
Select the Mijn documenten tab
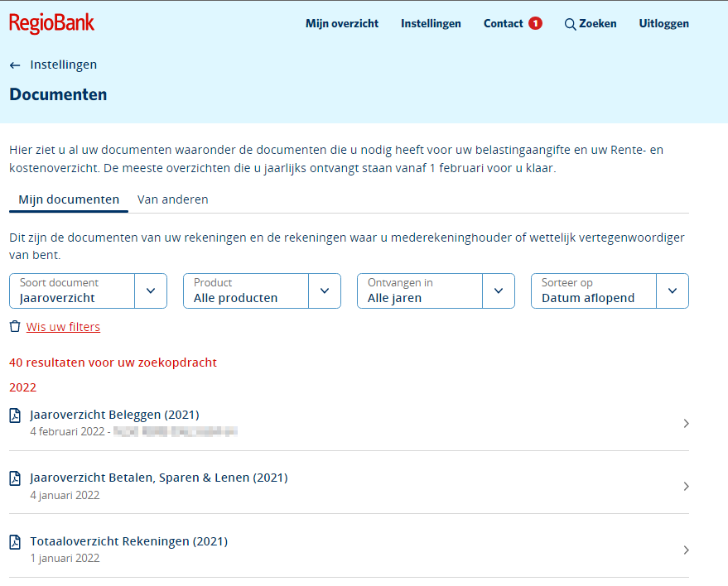[69, 199]
